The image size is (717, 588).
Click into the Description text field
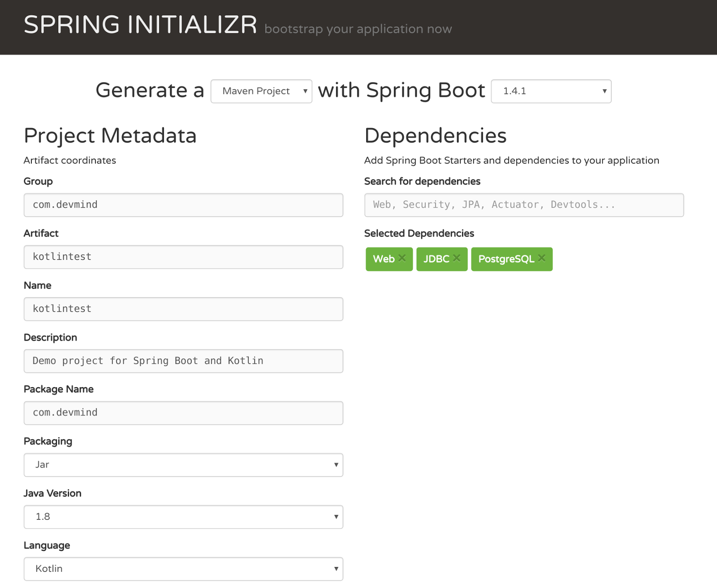(x=183, y=361)
